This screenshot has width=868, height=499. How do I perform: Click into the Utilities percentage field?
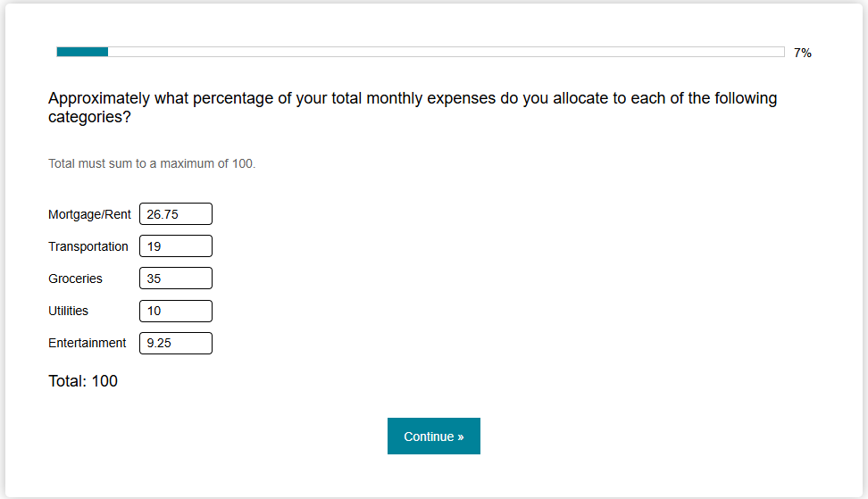(176, 311)
